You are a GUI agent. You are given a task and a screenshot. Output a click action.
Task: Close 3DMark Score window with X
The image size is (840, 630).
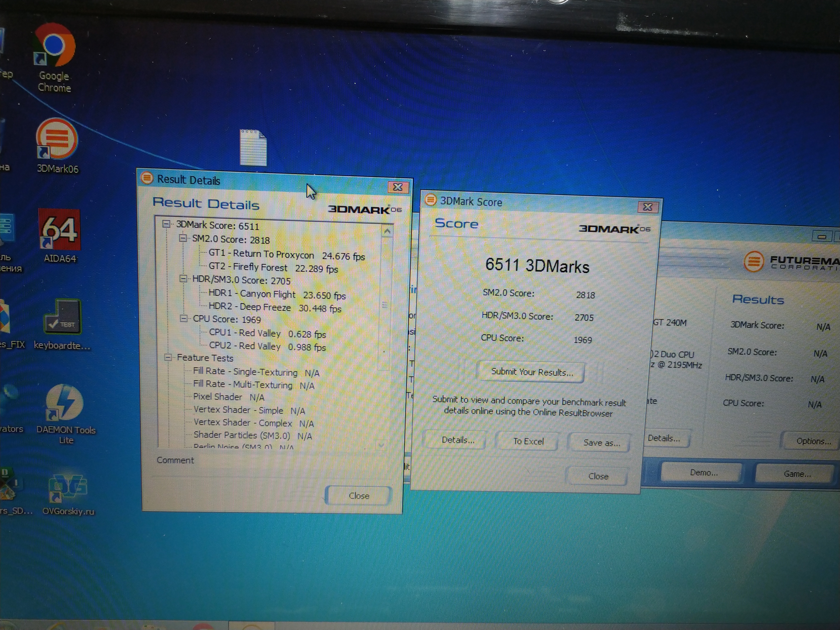coord(647,207)
